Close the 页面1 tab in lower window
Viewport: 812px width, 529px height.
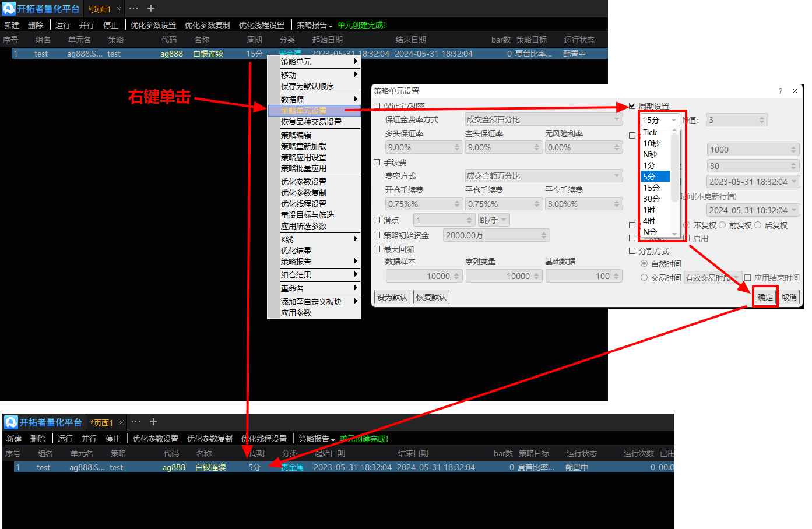click(x=121, y=422)
